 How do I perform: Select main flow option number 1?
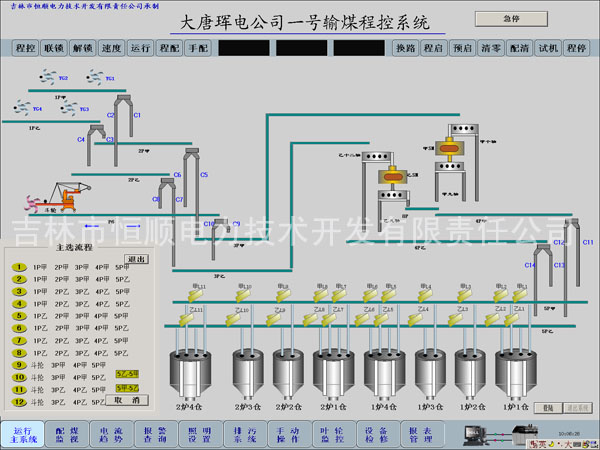click(19, 268)
